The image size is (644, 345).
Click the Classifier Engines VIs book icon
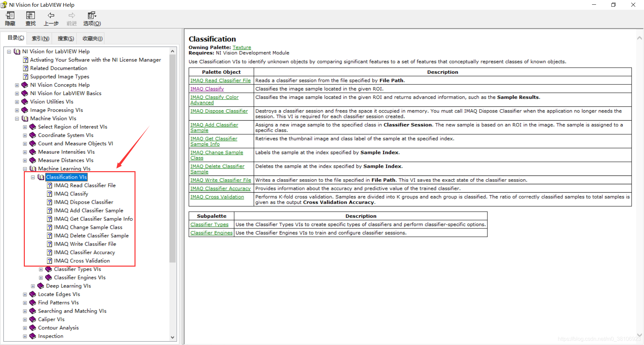coord(49,277)
